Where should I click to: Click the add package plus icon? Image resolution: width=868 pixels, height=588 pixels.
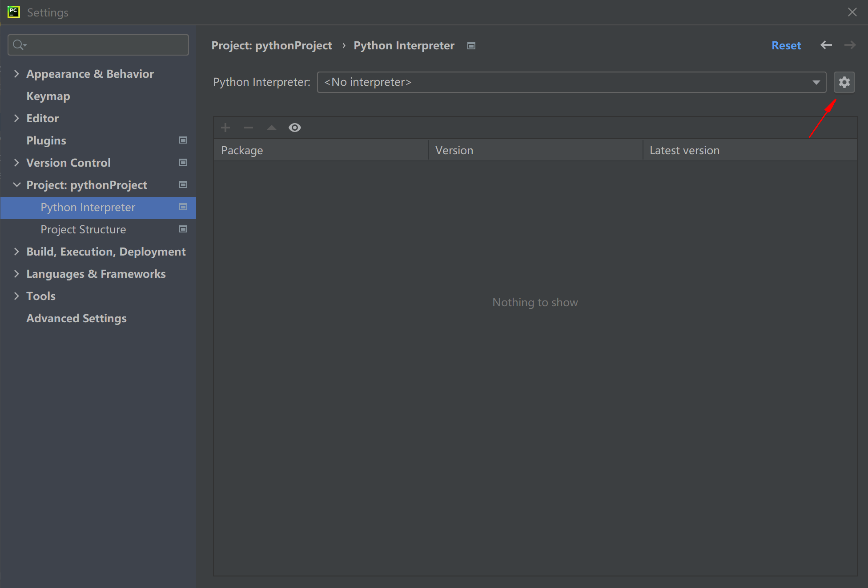(225, 128)
